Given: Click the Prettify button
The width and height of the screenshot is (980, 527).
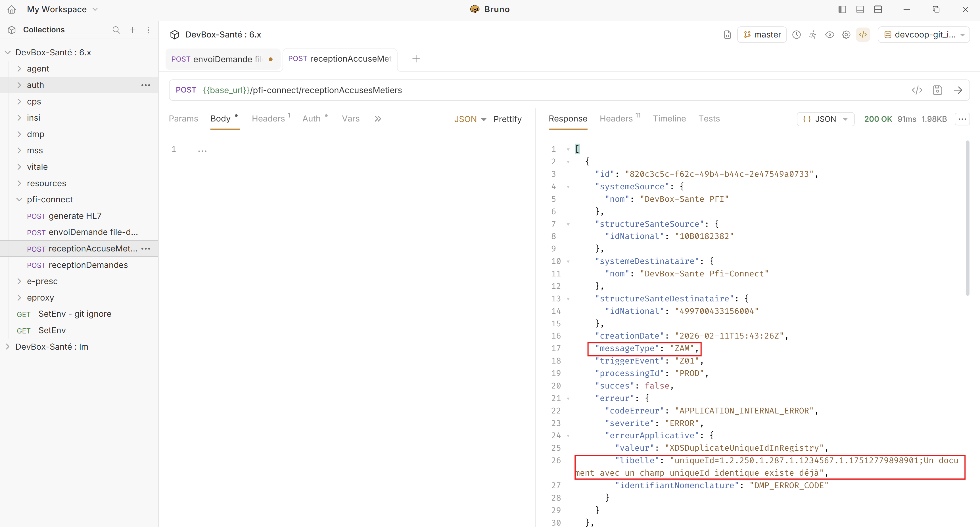Looking at the screenshot, I should click(507, 119).
